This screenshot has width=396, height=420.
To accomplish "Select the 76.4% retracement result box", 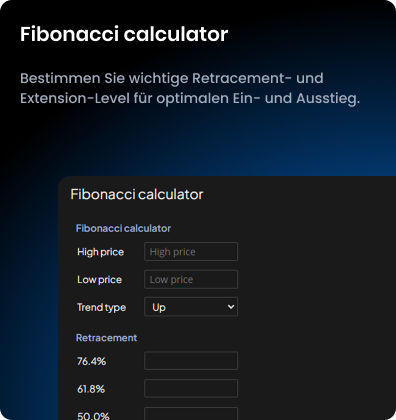I will click(x=191, y=361).
